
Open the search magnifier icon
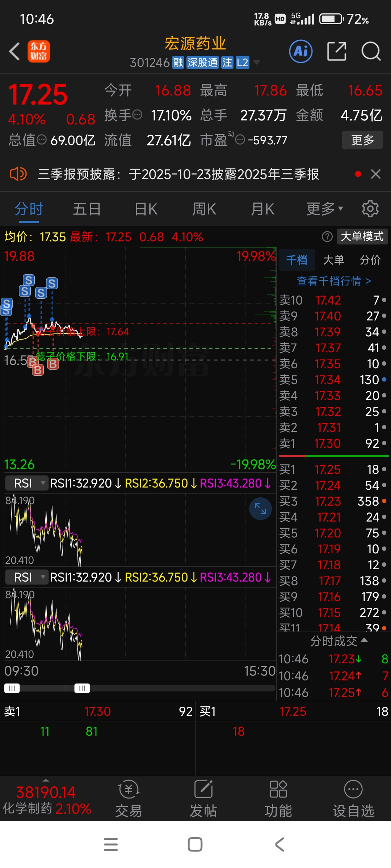click(371, 51)
